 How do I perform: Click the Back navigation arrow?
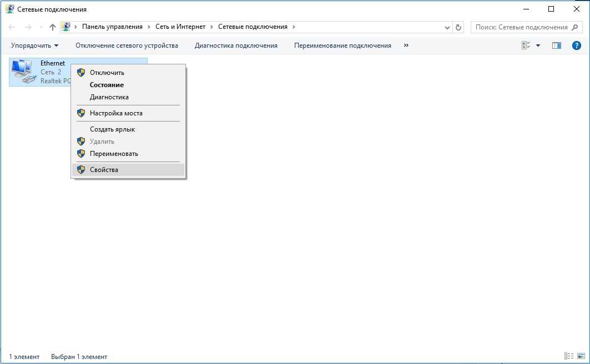tap(12, 27)
